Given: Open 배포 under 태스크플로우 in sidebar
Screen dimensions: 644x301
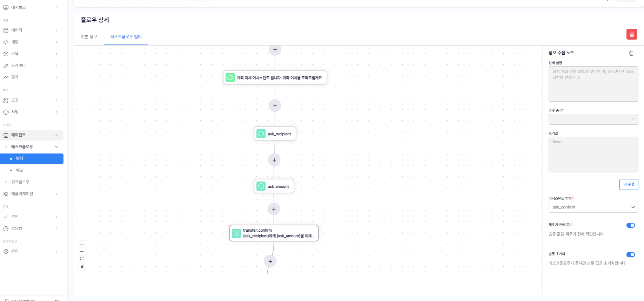Looking at the screenshot, I should click(20, 170).
